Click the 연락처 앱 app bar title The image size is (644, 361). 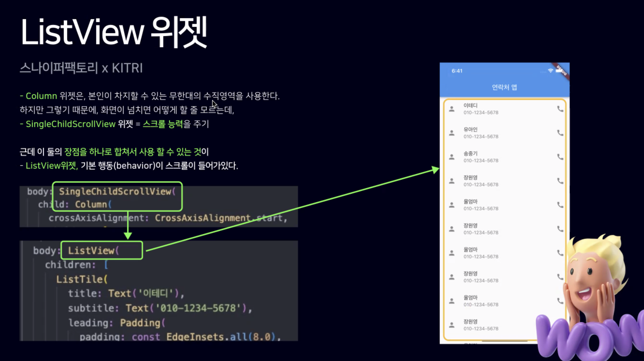click(504, 87)
